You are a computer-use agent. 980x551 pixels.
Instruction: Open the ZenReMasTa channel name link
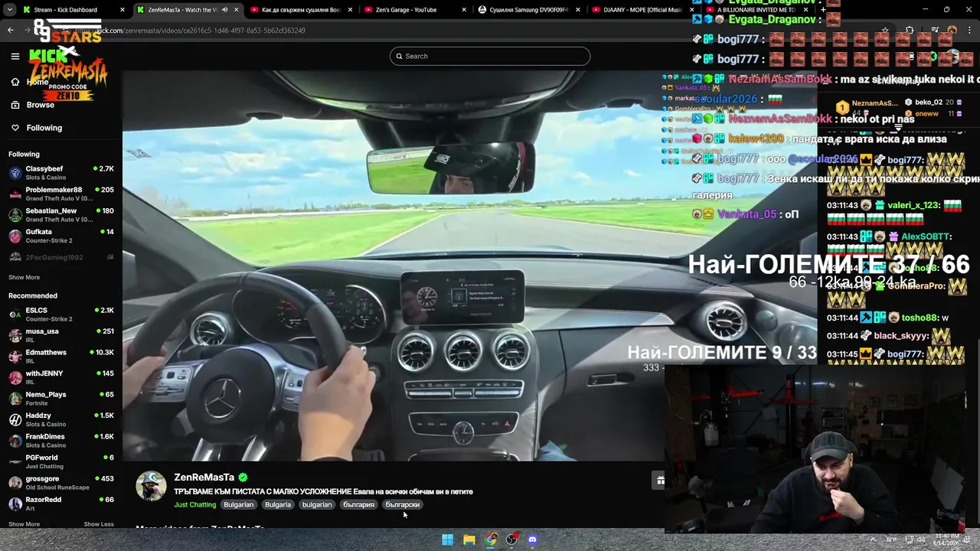pyautogui.click(x=204, y=478)
